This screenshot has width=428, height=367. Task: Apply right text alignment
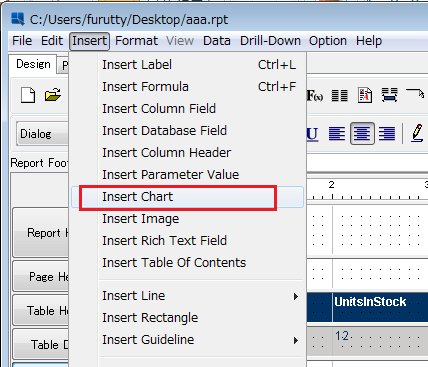pyautogui.click(x=387, y=133)
